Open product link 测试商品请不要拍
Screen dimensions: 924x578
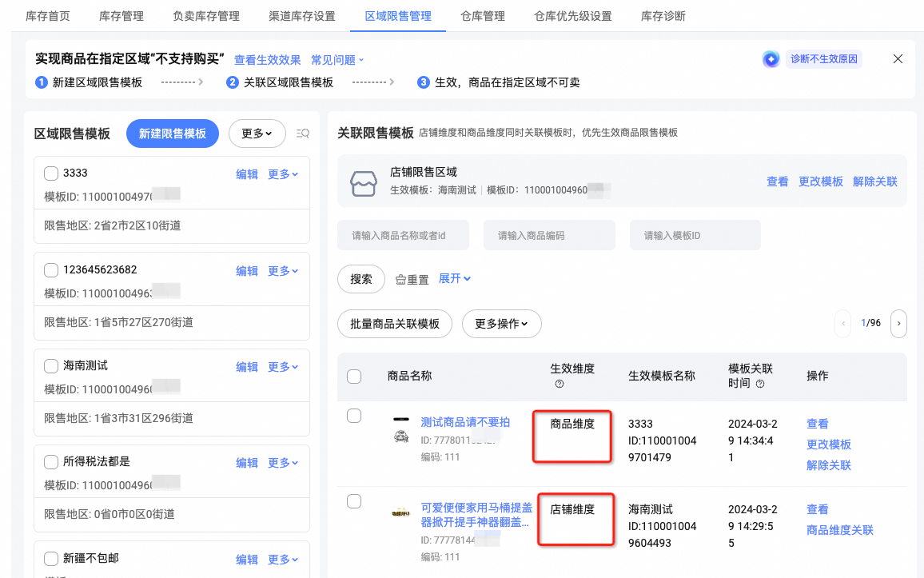[465, 422]
